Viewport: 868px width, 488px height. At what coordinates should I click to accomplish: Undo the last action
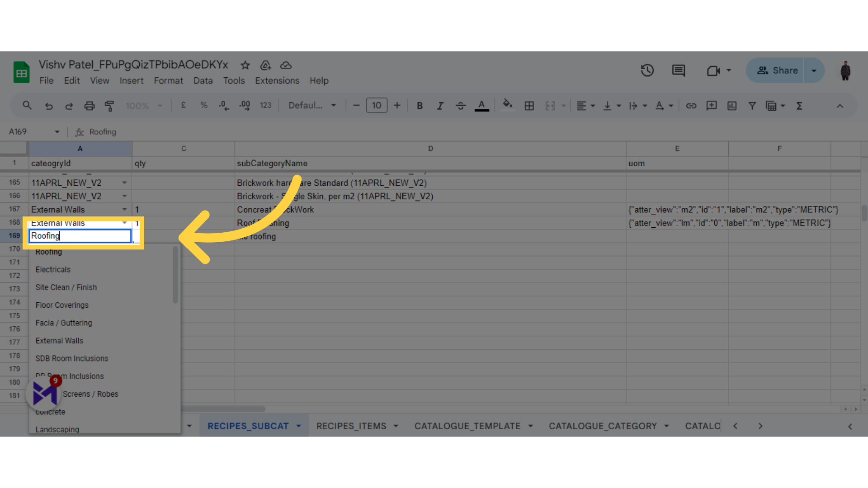tap(49, 106)
